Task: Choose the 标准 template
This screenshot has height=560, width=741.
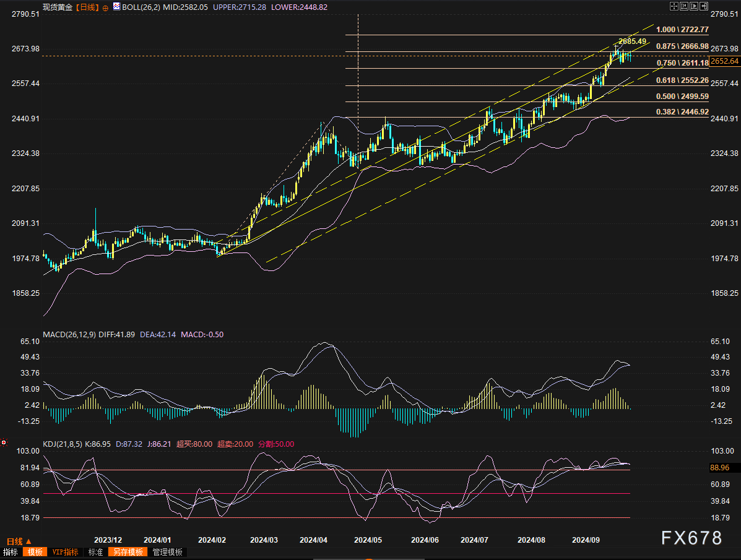Action: click(95, 552)
